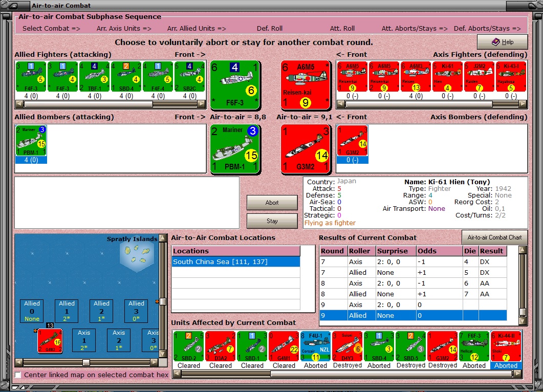The width and height of the screenshot is (543, 392).
Task: Click the Round column header
Action: coord(334,251)
